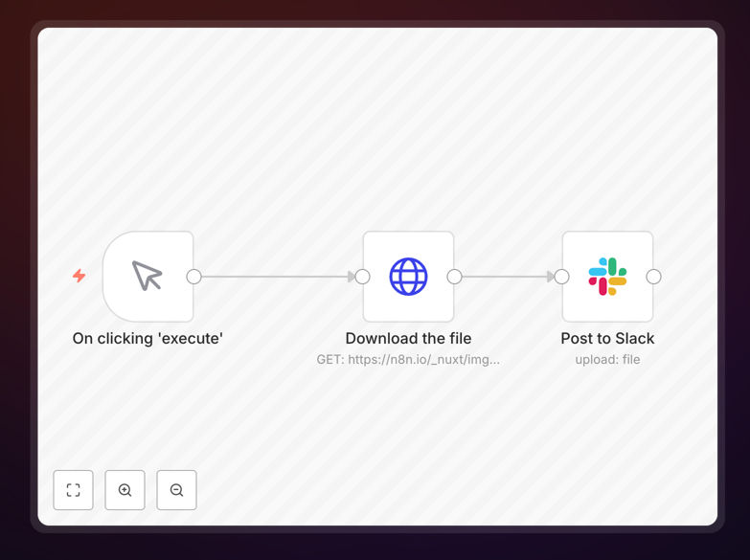Click the GET n8n.io URL subtitle
This screenshot has width=750, height=560.
pos(408,360)
